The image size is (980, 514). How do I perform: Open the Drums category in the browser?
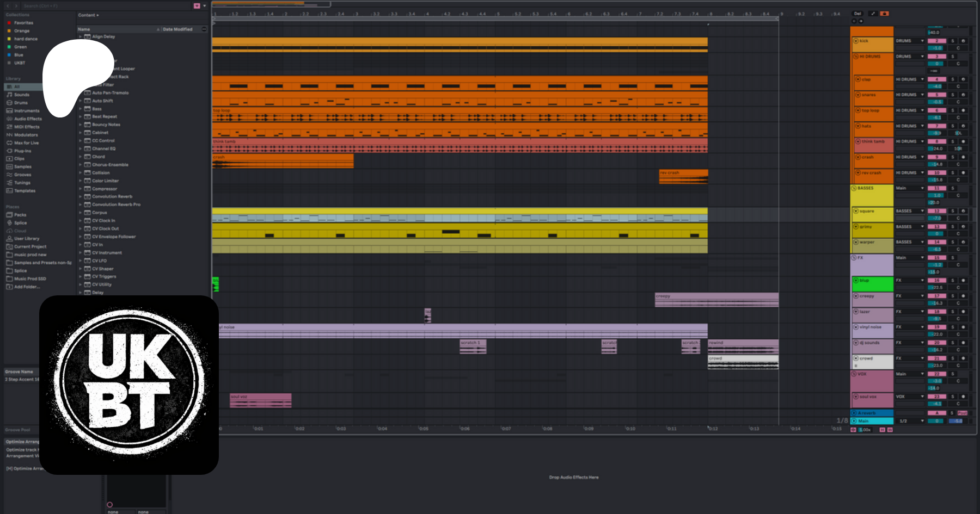point(21,103)
